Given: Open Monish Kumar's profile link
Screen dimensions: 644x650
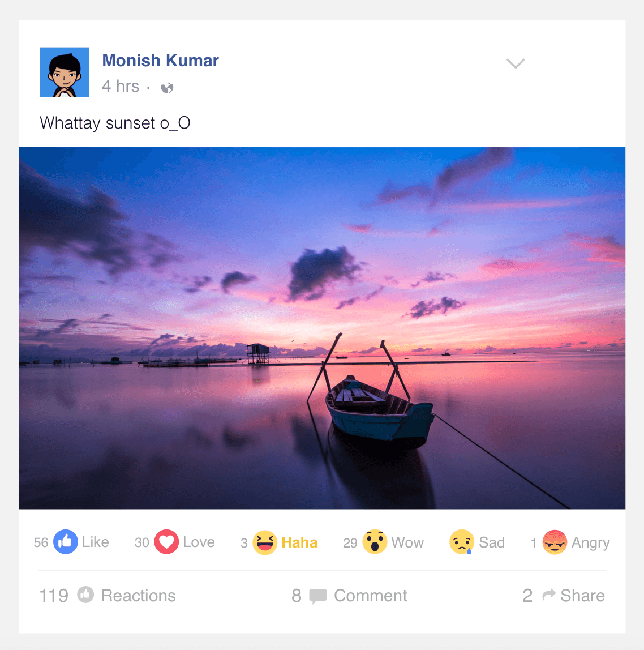Looking at the screenshot, I should (x=160, y=61).
